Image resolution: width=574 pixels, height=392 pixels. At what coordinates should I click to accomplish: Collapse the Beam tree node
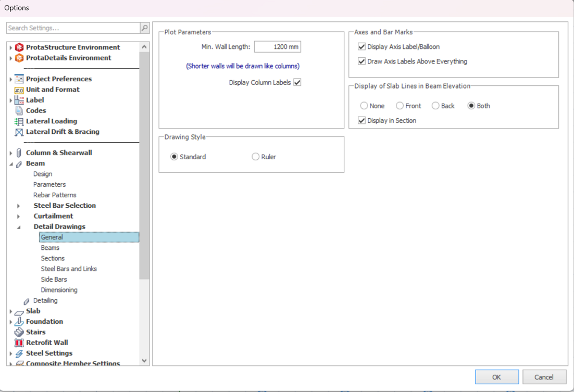11,164
